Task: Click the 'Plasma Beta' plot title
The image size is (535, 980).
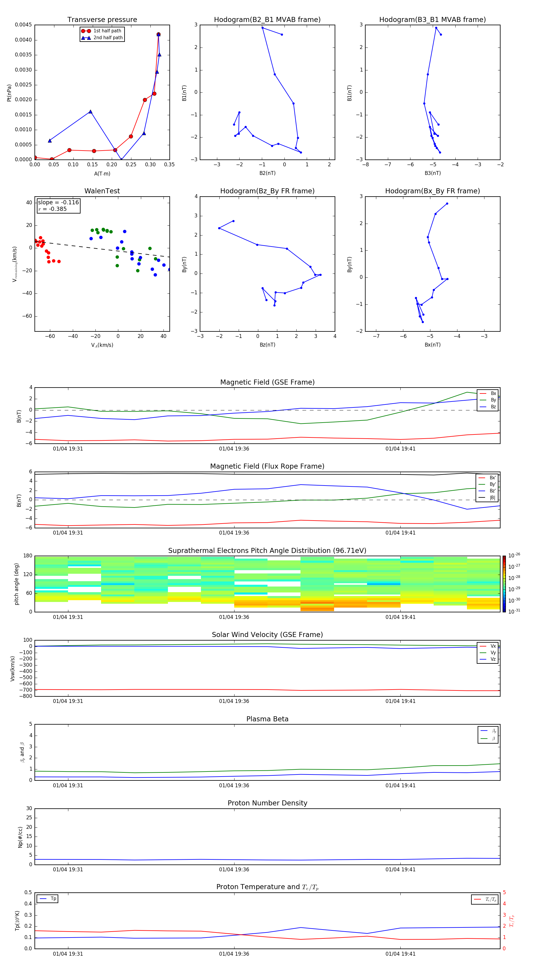Action: pyautogui.click(x=267, y=719)
